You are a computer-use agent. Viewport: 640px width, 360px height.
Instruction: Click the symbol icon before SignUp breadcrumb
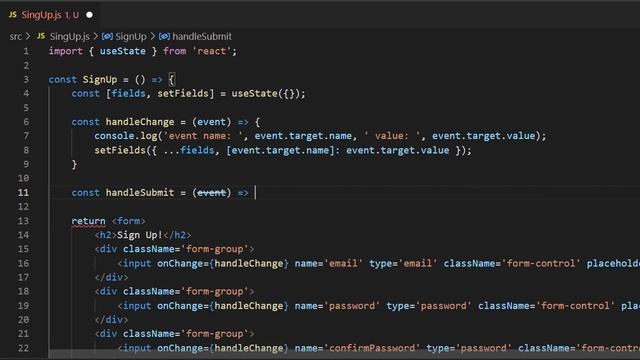click(x=107, y=36)
